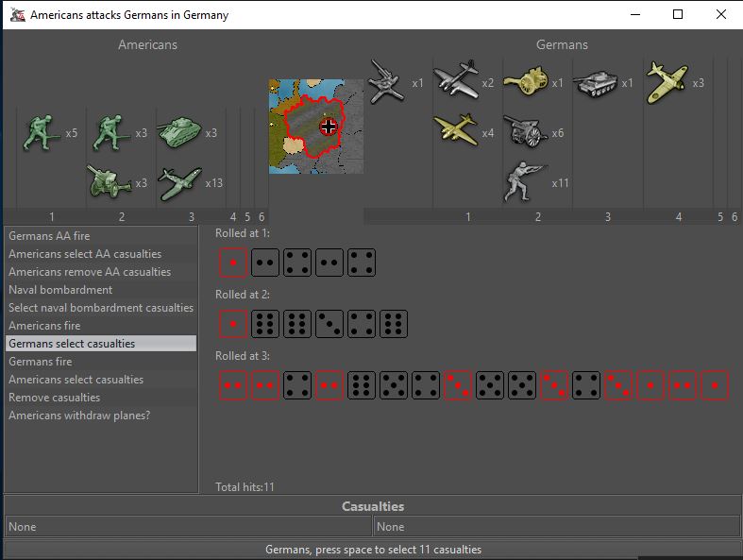The height and width of the screenshot is (560, 743).
Task: Select 'Americans withdraw planes?' step
Action: 101,416
